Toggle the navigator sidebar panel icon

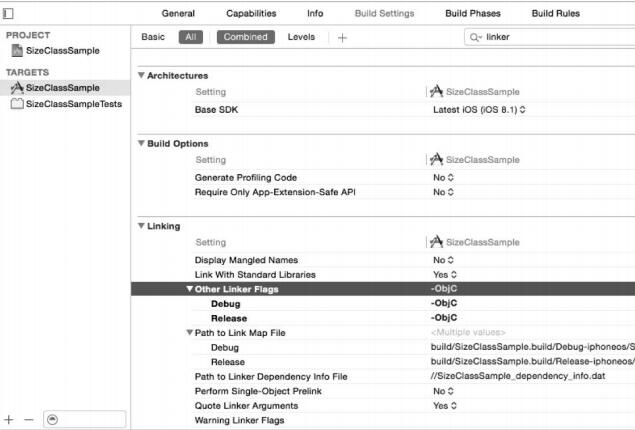9,13
